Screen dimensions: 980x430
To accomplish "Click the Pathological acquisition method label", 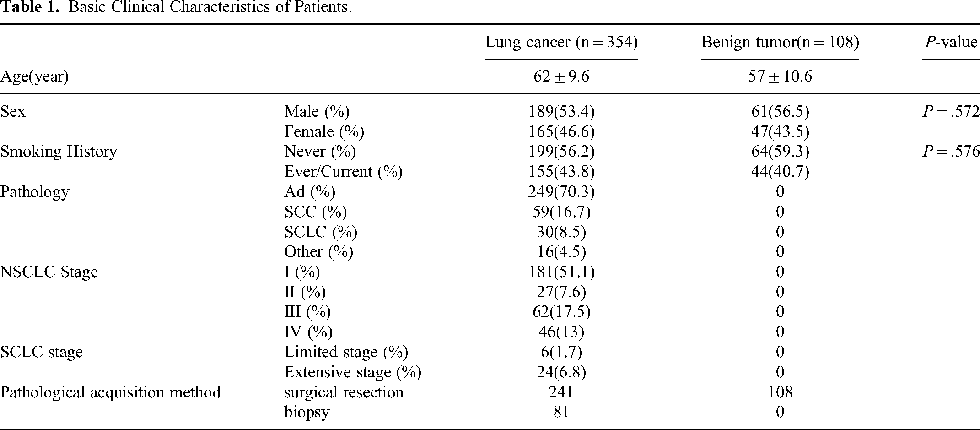I will pos(110,392).
